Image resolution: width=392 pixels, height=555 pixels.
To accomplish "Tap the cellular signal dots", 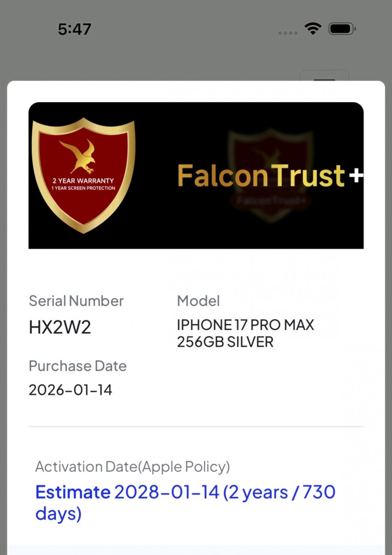I will [288, 33].
